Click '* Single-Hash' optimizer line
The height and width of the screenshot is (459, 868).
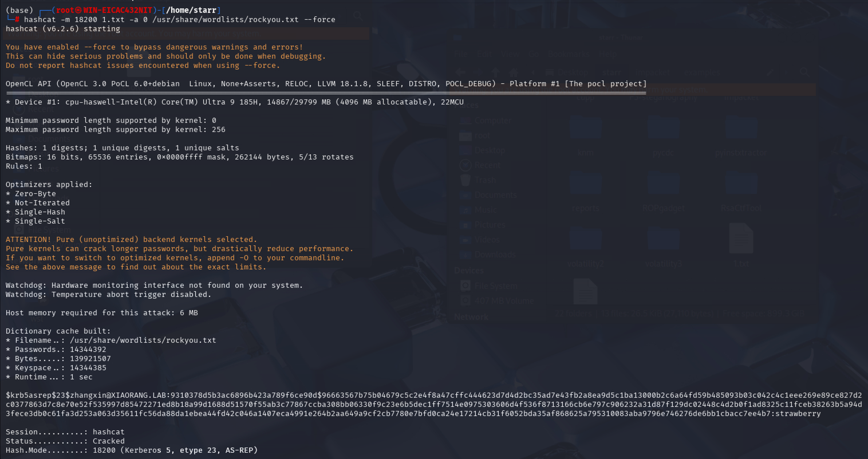point(35,212)
